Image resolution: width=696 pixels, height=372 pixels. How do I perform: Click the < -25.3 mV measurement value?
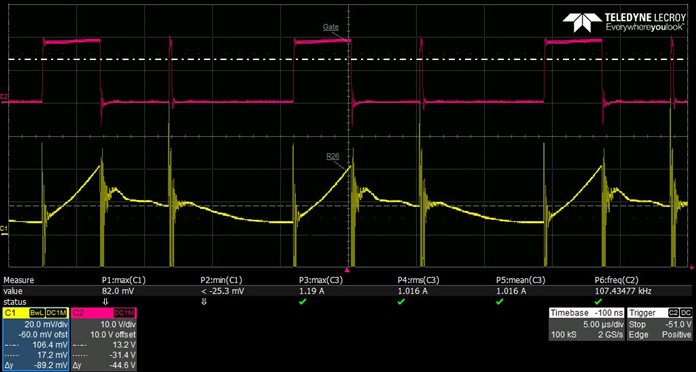tap(222, 291)
